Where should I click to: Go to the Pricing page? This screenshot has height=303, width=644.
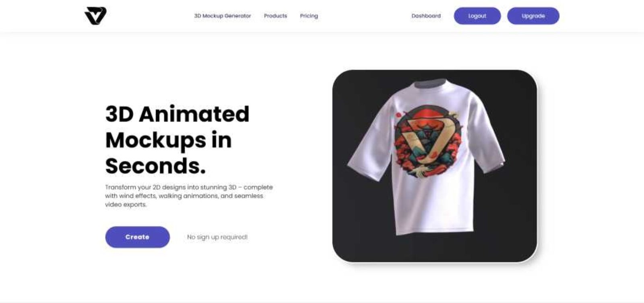(309, 16)
